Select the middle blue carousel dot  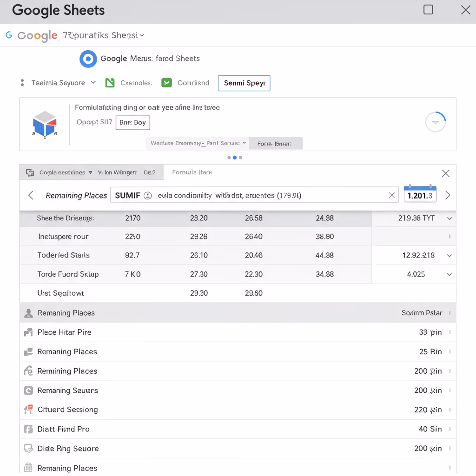[235, 158]
